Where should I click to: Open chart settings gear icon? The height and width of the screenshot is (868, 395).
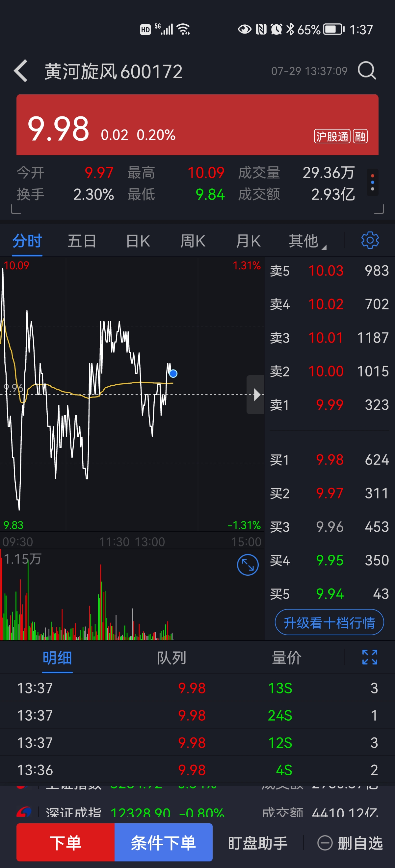coord(370,241)
